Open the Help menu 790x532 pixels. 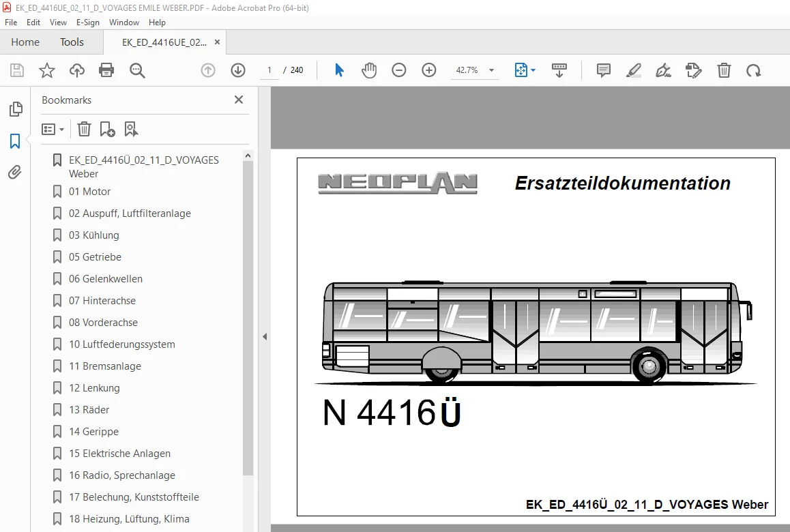(x=157, y=22)
